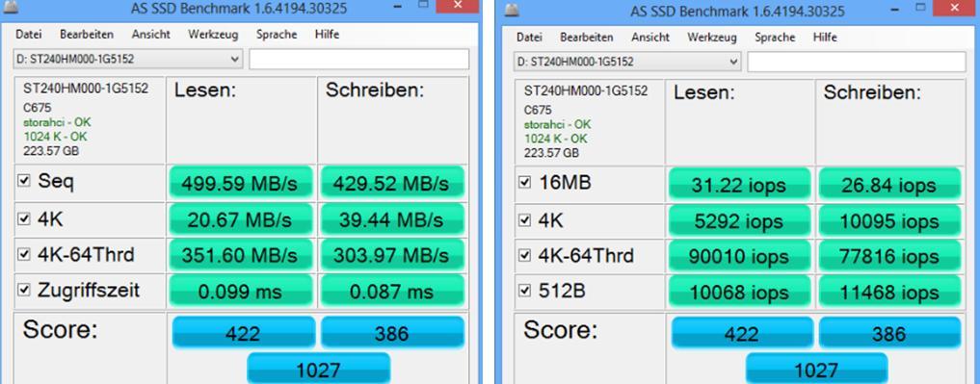Image resolution: width=980 pixels, height=384 pixels.
Task: Uncheck 4K-64Thrd in the left window
Action: point(24,254)
